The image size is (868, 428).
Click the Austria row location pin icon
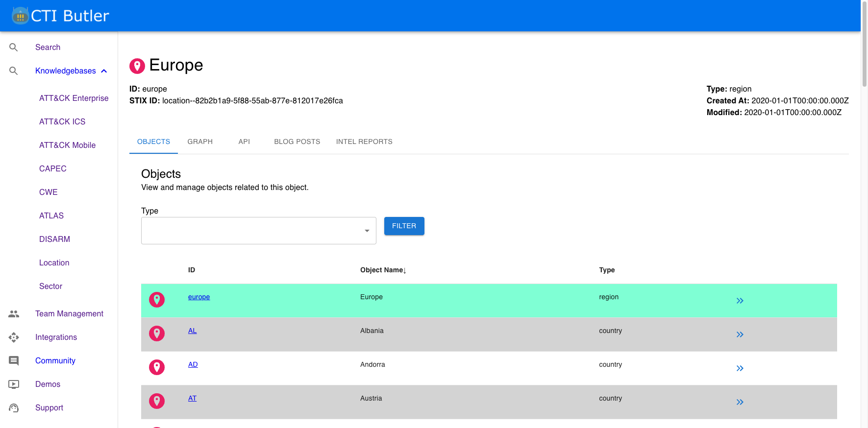click(157, 401)
